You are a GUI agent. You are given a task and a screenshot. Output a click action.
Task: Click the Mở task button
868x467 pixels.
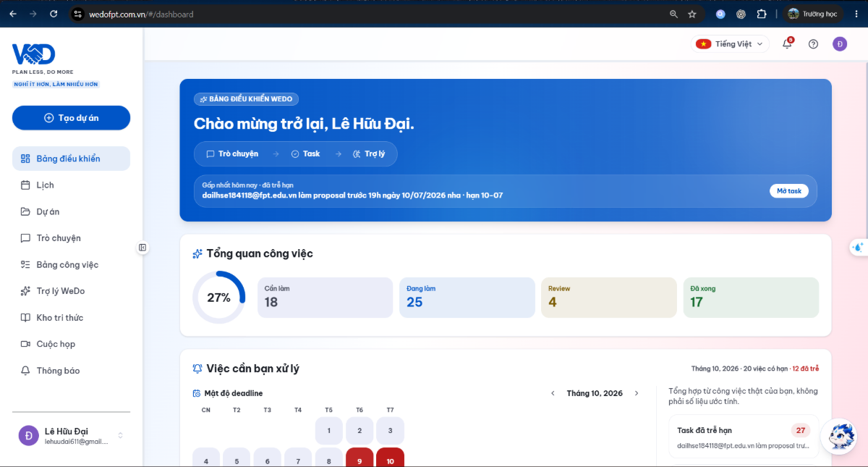[x=789, y=191]
